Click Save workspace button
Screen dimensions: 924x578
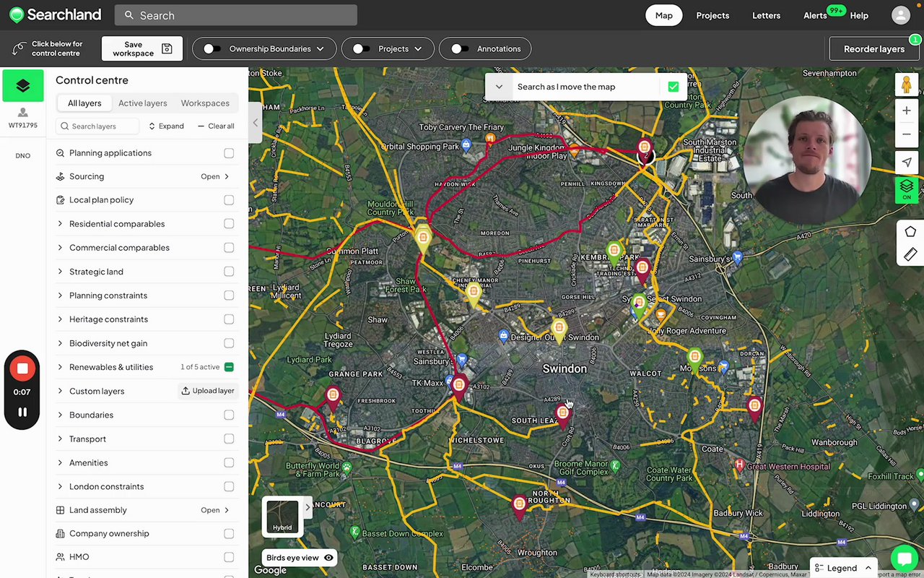[142, 48]
